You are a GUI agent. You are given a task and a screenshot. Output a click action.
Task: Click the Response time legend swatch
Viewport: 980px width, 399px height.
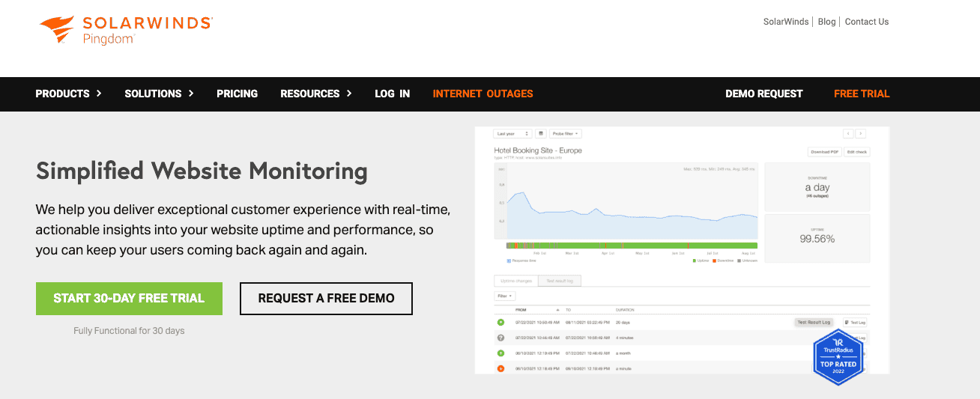(x=509, y=261)
